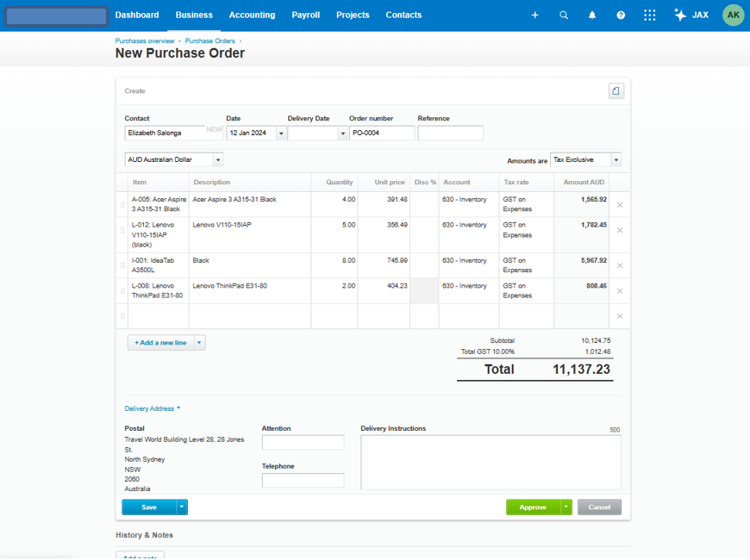Click the file attachment icon in Create panel
The height and width of the screenshot is (560, 750).
[616, 90]
